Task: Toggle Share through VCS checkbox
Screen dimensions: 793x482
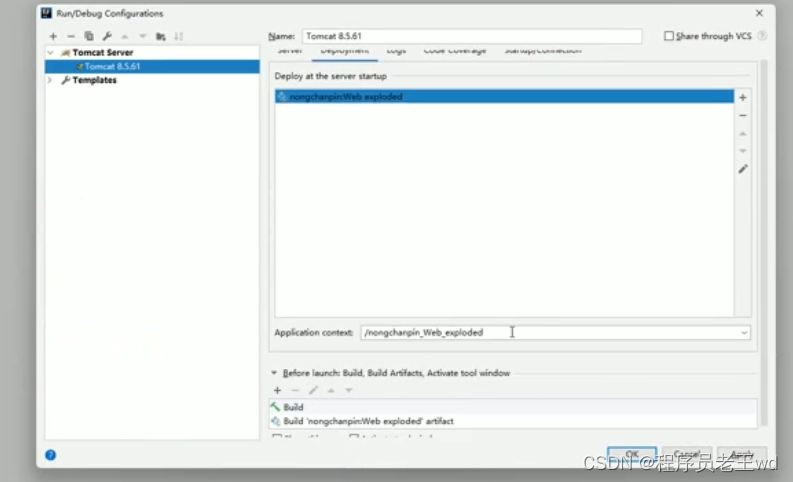Action: [x=669, y=36]
